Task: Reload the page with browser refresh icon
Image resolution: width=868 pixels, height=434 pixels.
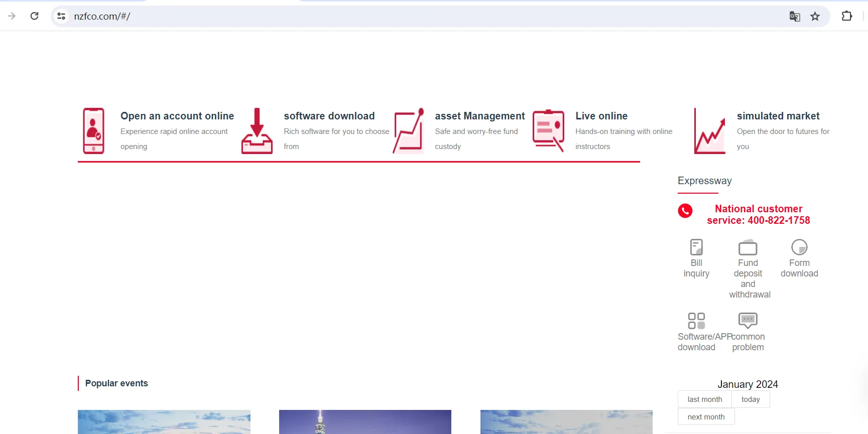Action: 35,16
